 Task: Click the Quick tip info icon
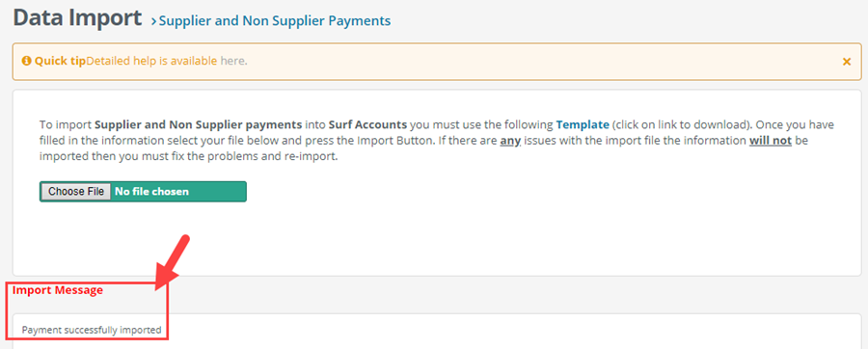point(26,61)
